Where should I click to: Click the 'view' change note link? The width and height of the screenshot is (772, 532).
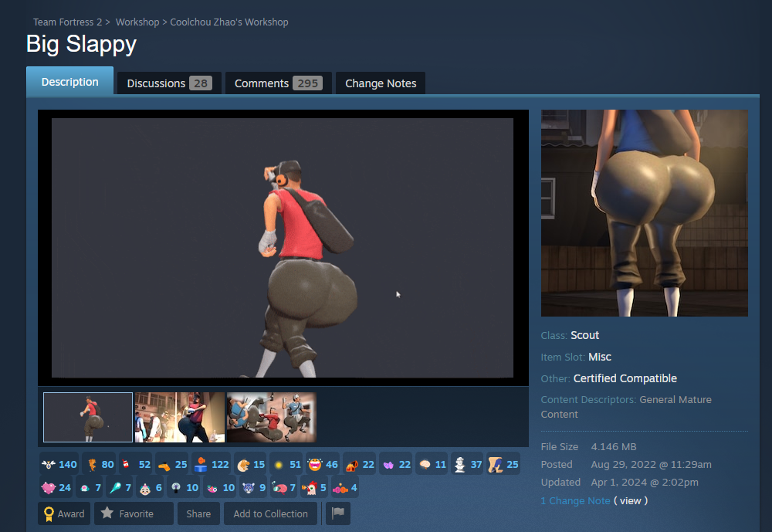pyautogui.click(x=631, y=500)
